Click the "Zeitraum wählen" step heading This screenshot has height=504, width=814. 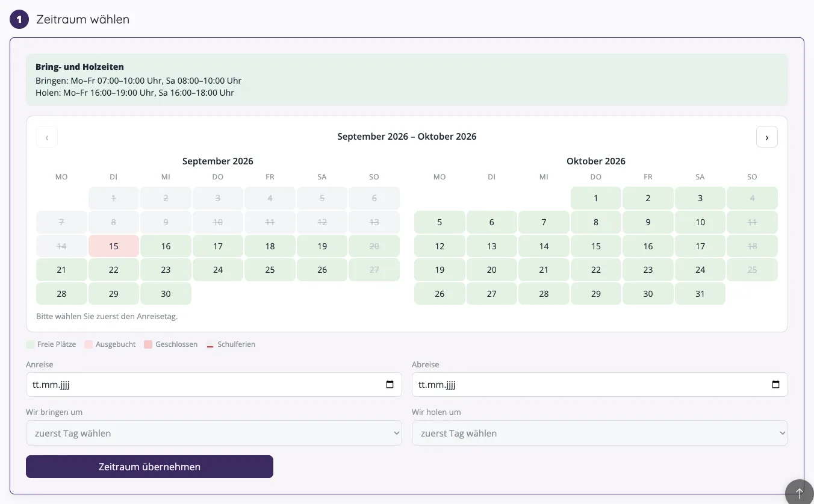coord(83,19)
